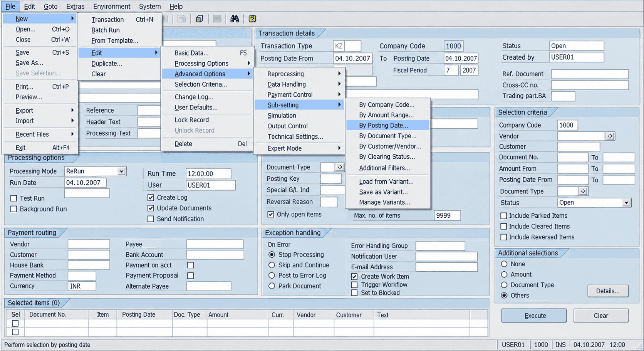Open the Processing Mode ReRun dropdown

(122, 171)
